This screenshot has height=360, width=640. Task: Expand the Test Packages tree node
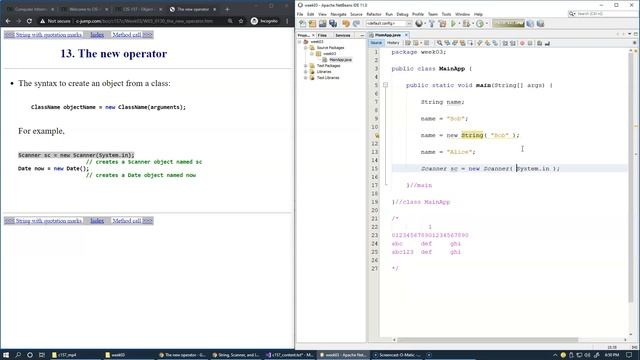tap(306, 65)
